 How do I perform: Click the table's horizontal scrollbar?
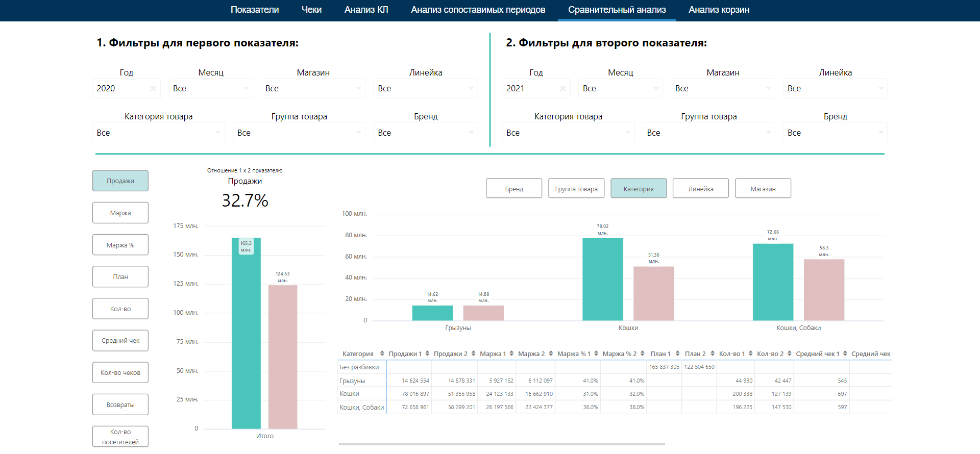(502, 444)
